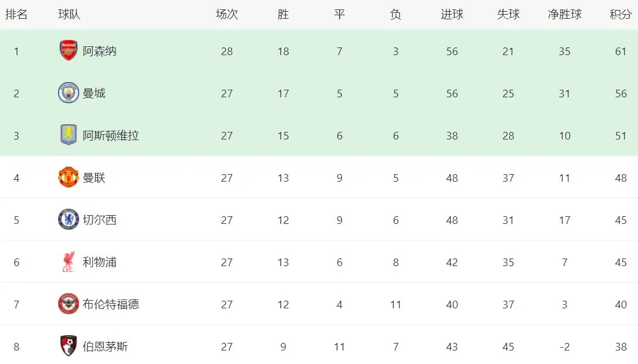Image resolution: width=638 pixels, height=364 pixels.
Task: Sort by the 进球 column header
Action: [452, 15]
